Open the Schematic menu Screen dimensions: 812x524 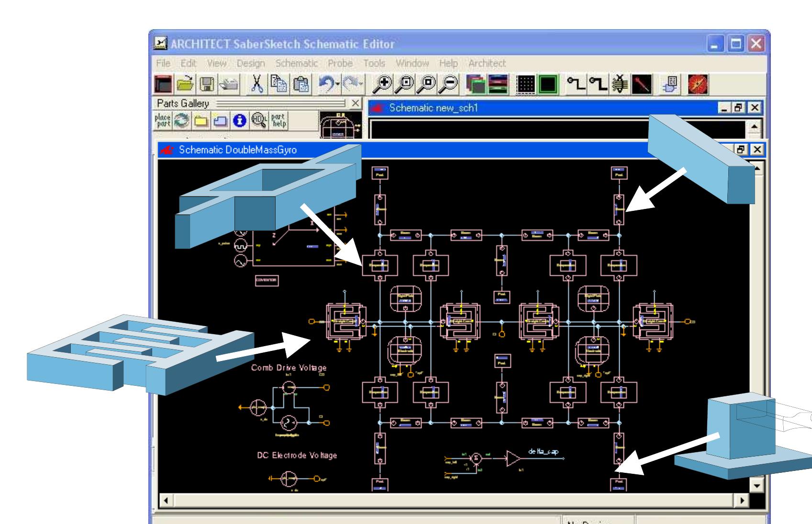point(297,63)
